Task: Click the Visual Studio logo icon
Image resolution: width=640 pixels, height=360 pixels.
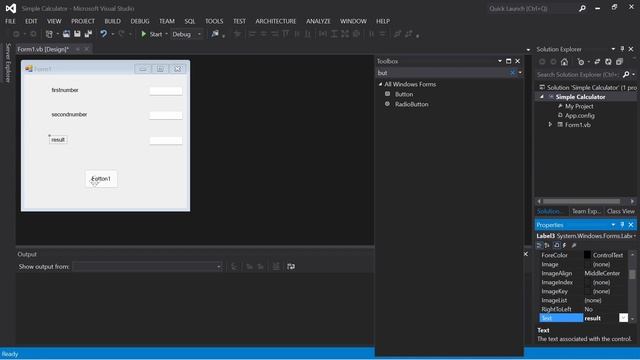Action: [11, 8]
